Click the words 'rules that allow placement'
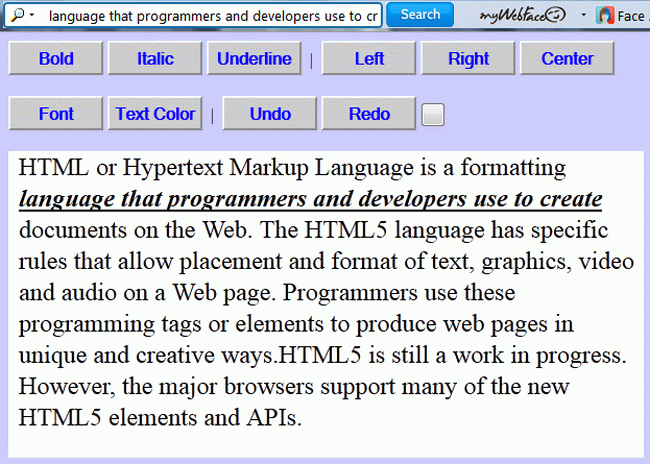This screenshot has width=650, height=464. [150, 261]
